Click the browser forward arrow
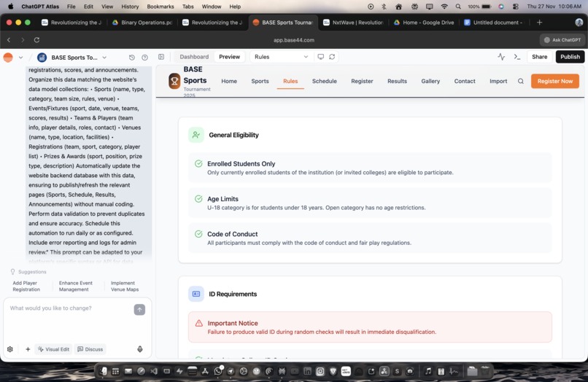This screenshot has height=382, width=588. (x=23, y=40)
